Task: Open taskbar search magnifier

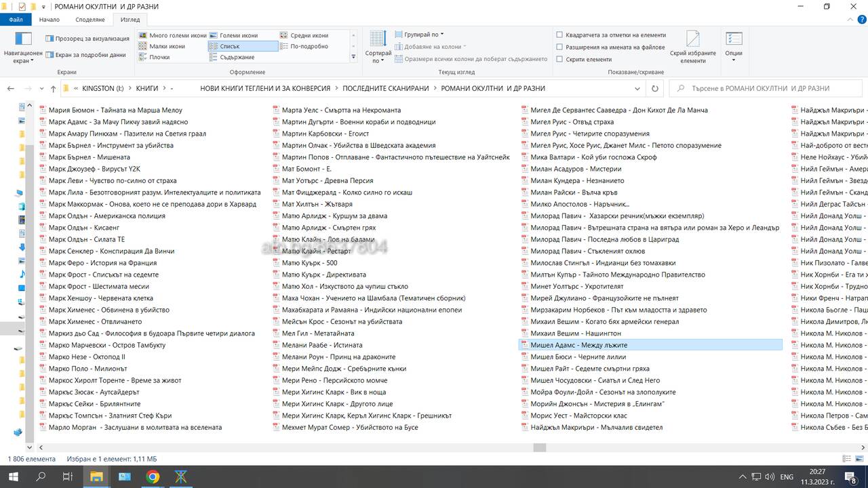Action: point(41,476)
